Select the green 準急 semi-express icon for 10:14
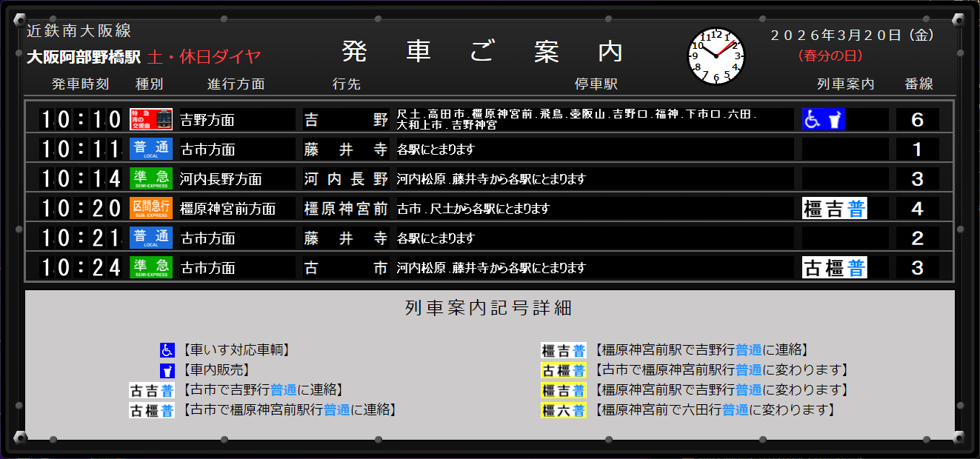This screenshot has height=459, width=980. (x=152, y=178)
